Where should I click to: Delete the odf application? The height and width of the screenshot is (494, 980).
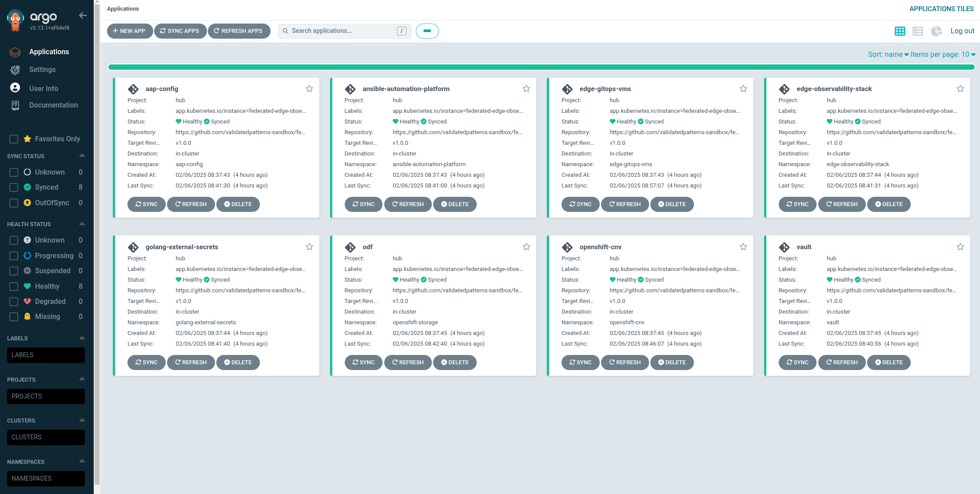(455, 363)
